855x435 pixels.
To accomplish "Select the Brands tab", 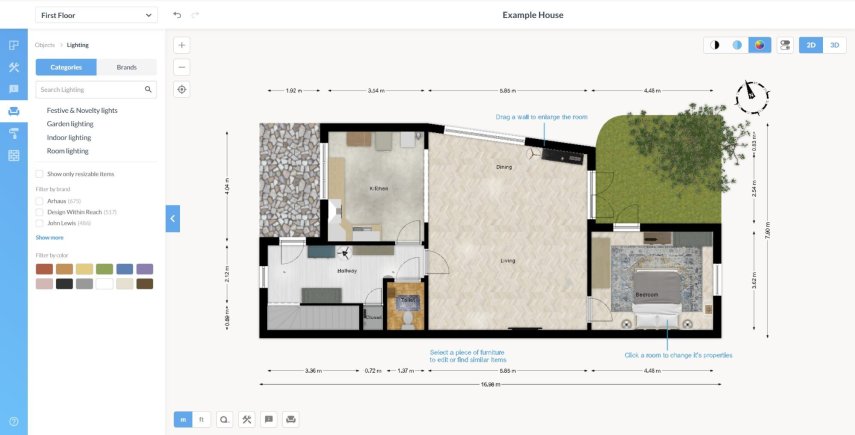I will (127, 67).
